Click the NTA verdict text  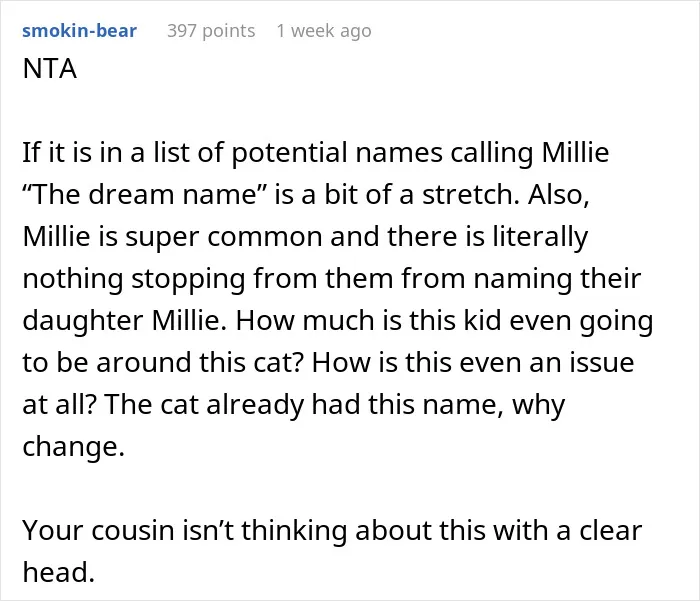(50, 69)
